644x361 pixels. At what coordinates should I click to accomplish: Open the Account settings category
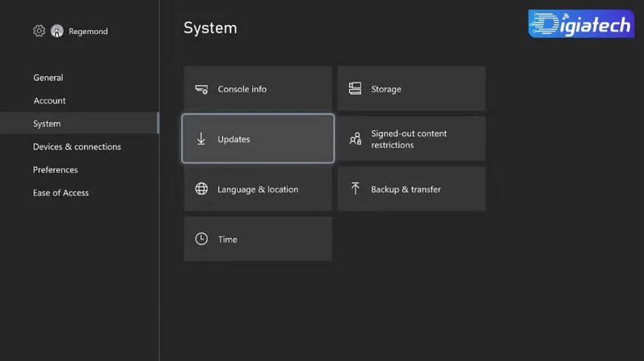click(50, 101)
